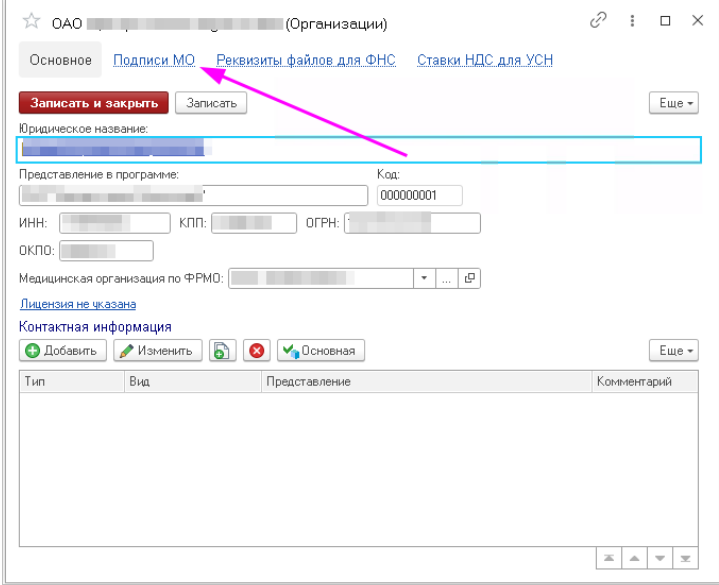Expand the contact information Еще dropdown

point(674,351)
